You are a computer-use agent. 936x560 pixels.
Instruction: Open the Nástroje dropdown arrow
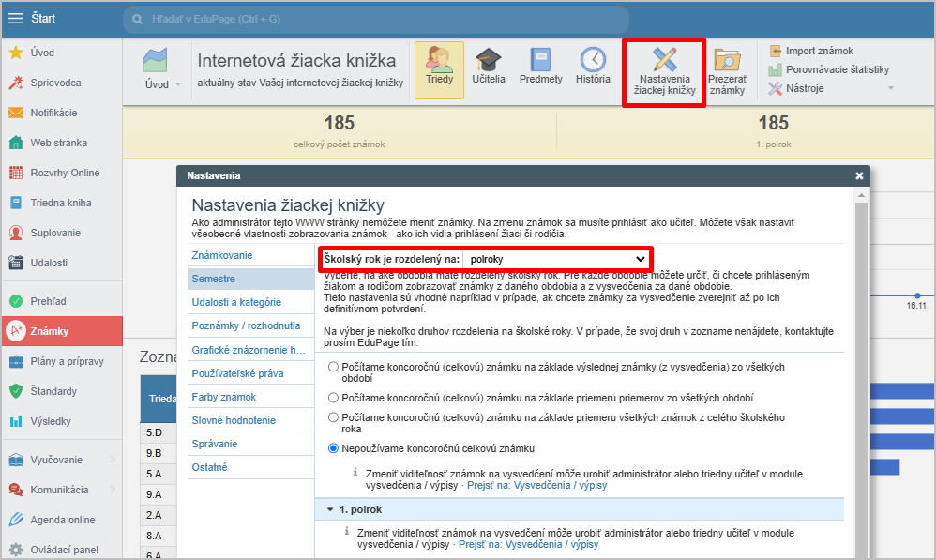(x=891, y=88)
